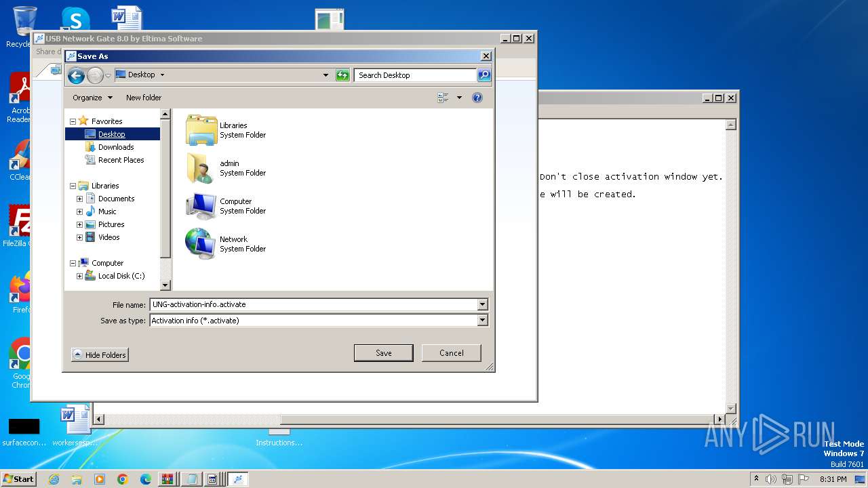
Task: Select Local Disk (C:) in navigation pane
Action: pos(121,276)
